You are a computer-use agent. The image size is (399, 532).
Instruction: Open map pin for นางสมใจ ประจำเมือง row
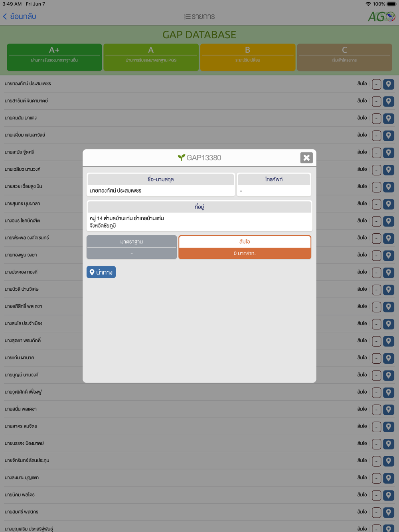[x=389, y=324]
